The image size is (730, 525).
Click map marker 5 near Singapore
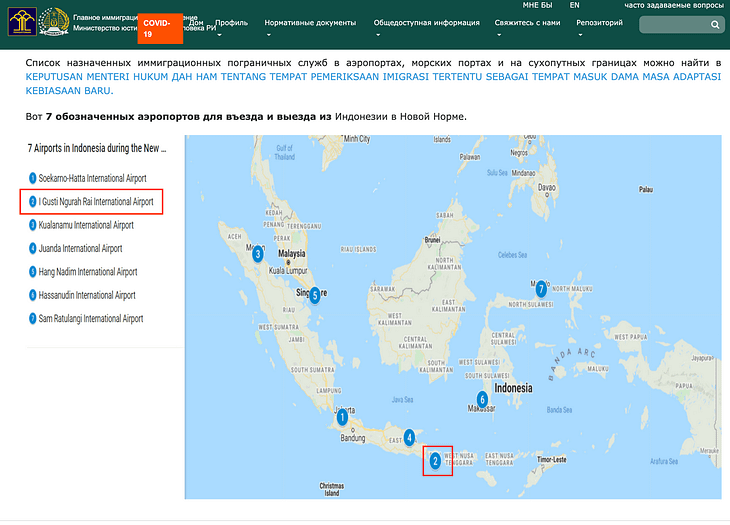coord(314,295)
